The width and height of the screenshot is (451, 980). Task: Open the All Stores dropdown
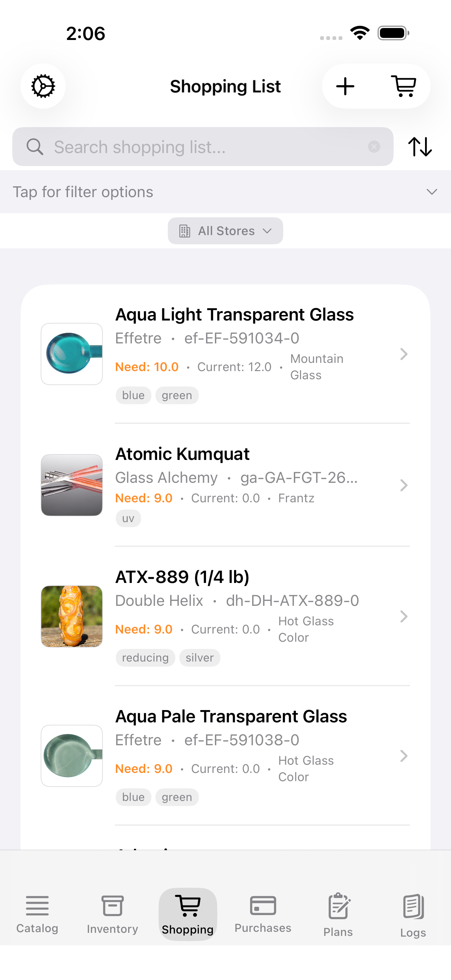click(x=225, y=231)
